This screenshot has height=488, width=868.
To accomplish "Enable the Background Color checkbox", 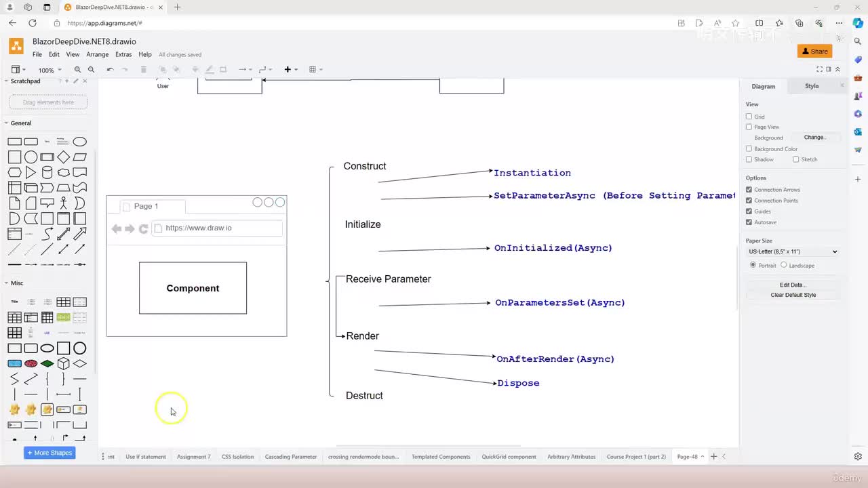I will click(749, 149).
